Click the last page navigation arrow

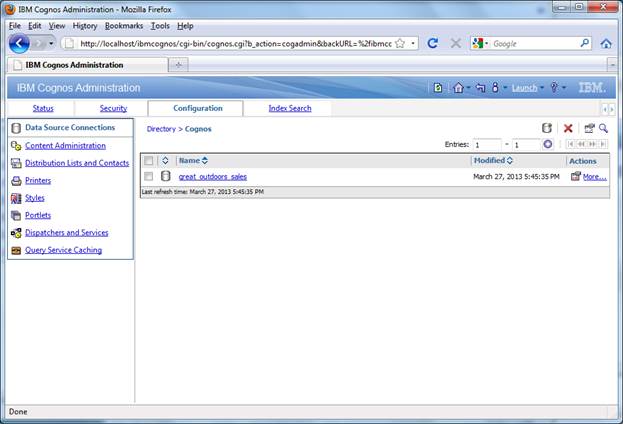pos(603,144)
